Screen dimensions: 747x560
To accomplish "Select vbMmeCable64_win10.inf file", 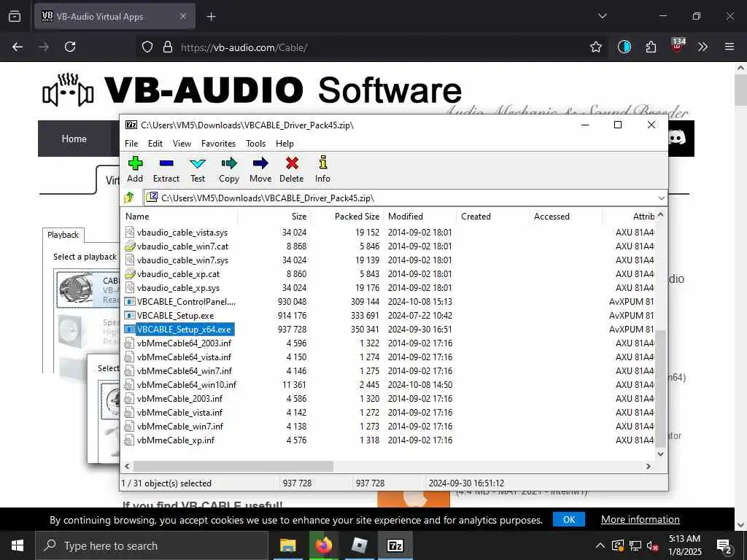I will [186, 384].
